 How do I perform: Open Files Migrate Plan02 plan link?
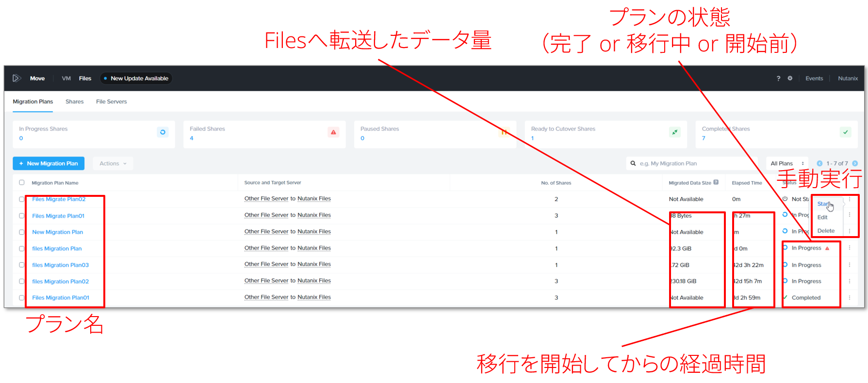point(59,199)
